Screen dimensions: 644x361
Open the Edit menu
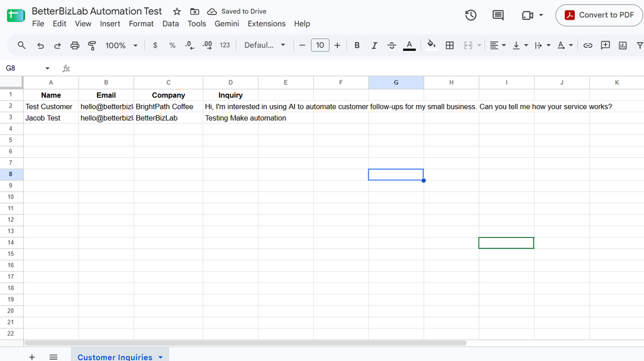[59, 24]
